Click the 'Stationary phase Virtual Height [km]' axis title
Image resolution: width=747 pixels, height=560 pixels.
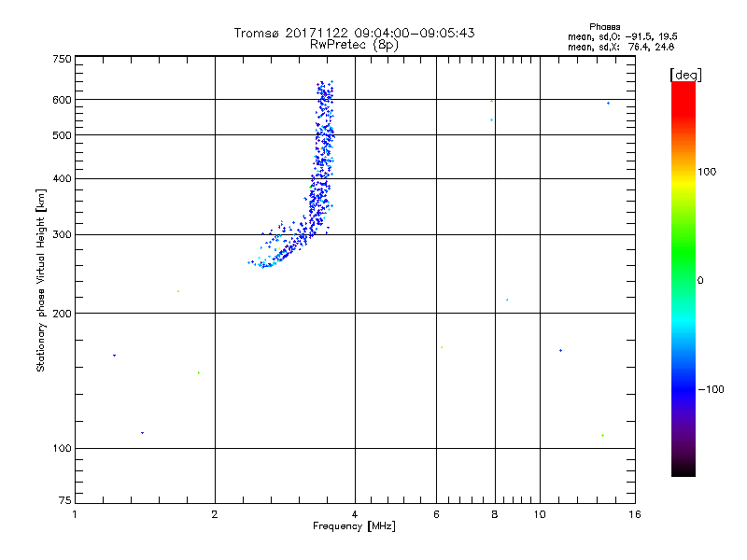tap(41, 280)
